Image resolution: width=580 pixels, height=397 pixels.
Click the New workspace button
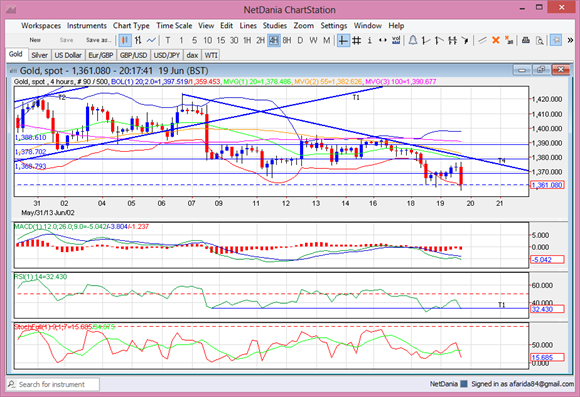tap(35, 40)
